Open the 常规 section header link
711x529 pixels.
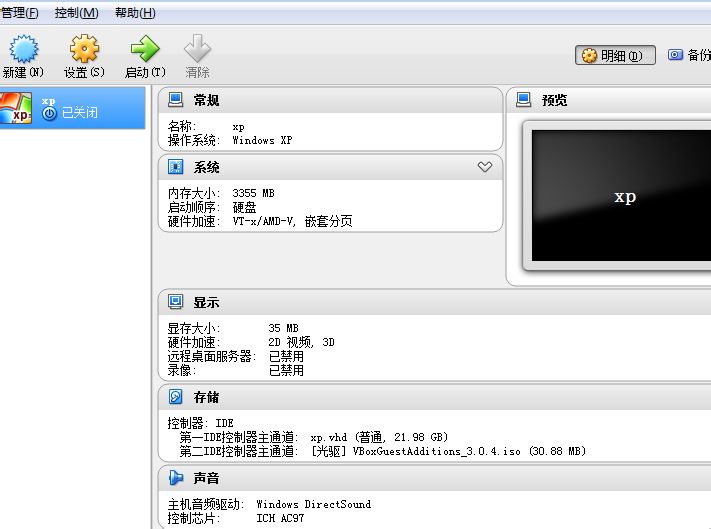pyautogui.click(x=206, y=100)
